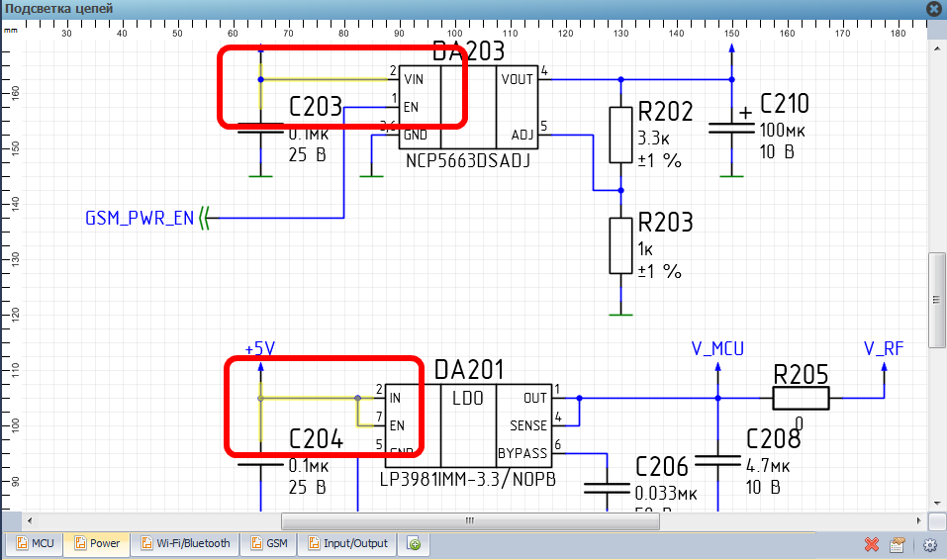The height and width of the screenshot is (560, 947).
Task: Click the LDO text in DA201
Action: click(468, 398)
